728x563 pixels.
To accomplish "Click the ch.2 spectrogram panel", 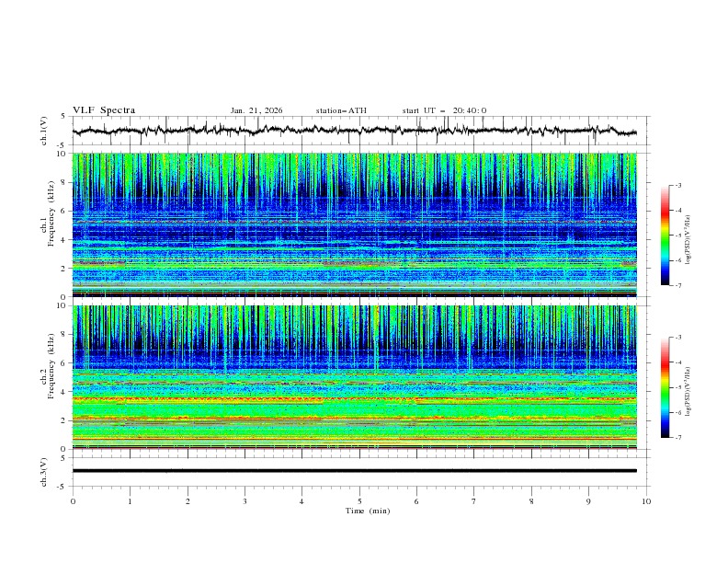I will (354, 377).
